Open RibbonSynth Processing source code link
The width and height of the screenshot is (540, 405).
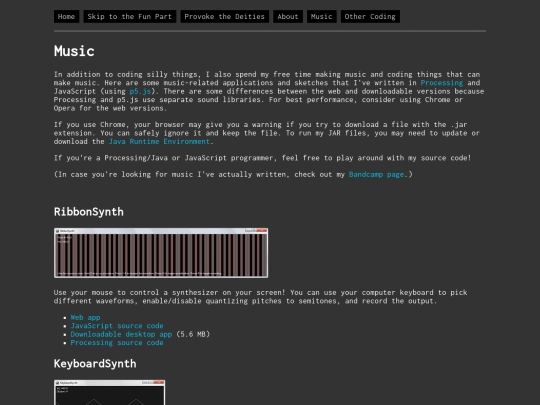pos(117,343)
